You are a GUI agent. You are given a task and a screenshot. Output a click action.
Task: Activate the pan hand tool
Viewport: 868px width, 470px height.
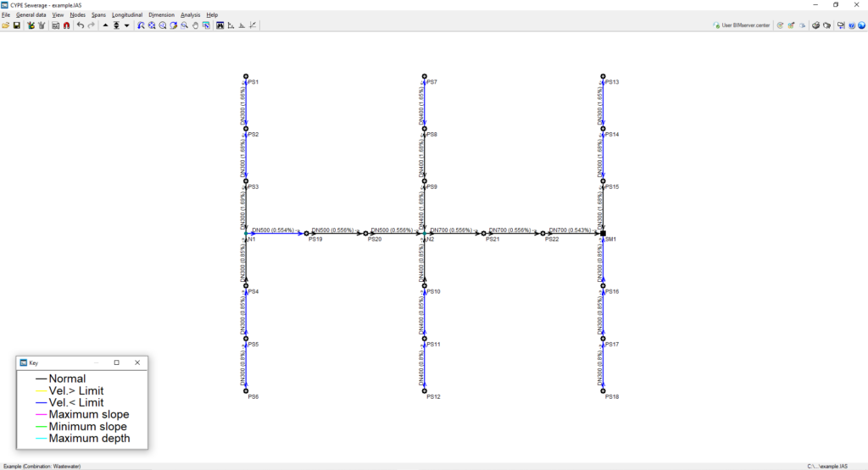click(x=195, y=25)
